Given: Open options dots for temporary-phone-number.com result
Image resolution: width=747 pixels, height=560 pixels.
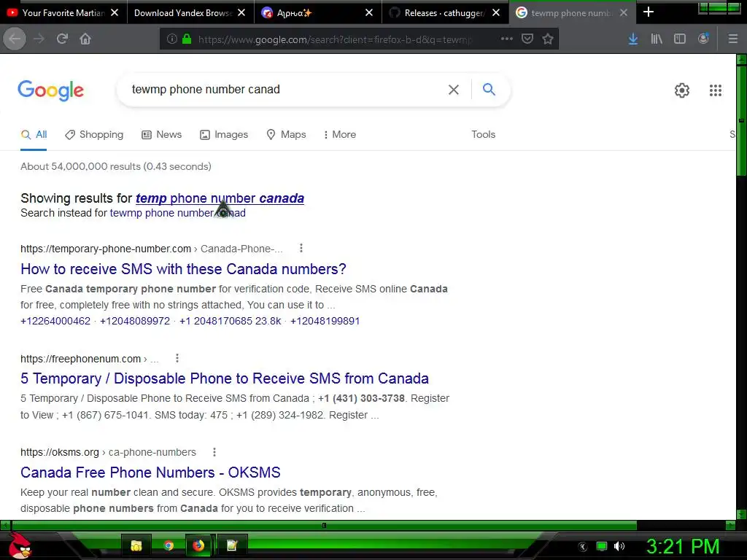Looking at the screenshot, I should click(301, 248).
